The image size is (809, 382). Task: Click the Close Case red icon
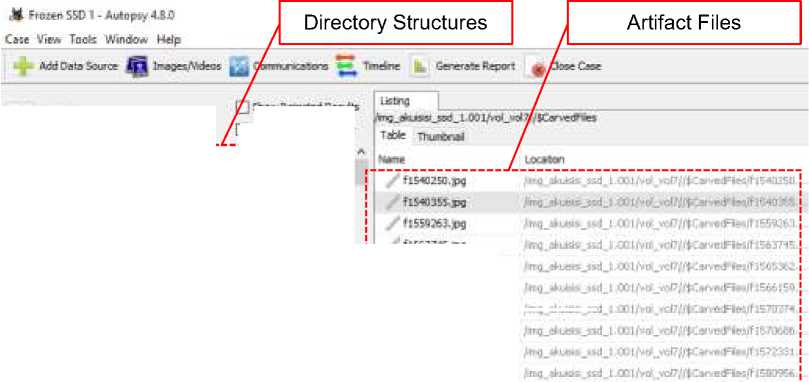pyautogui.click(x=537, y=67)
